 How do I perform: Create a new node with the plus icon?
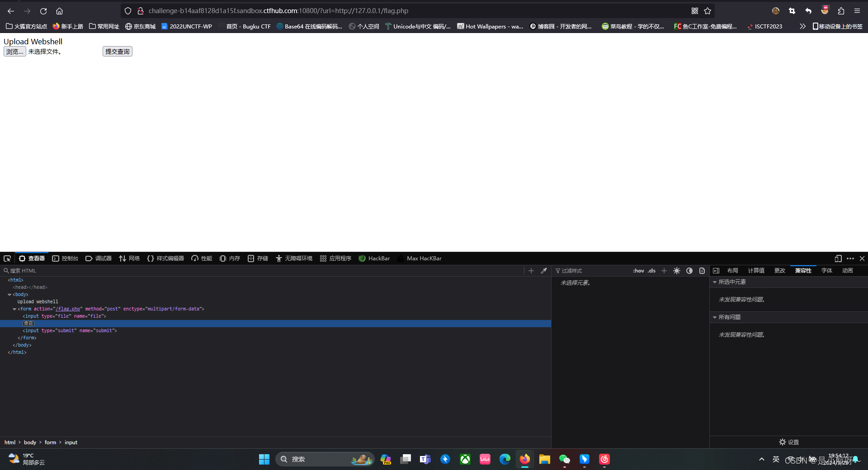pos(531,270)
